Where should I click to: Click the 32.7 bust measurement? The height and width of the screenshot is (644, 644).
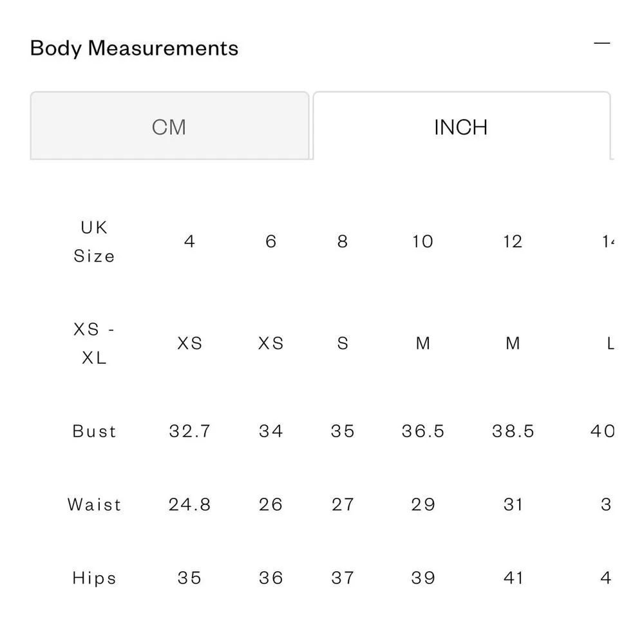tap(189, 431)
